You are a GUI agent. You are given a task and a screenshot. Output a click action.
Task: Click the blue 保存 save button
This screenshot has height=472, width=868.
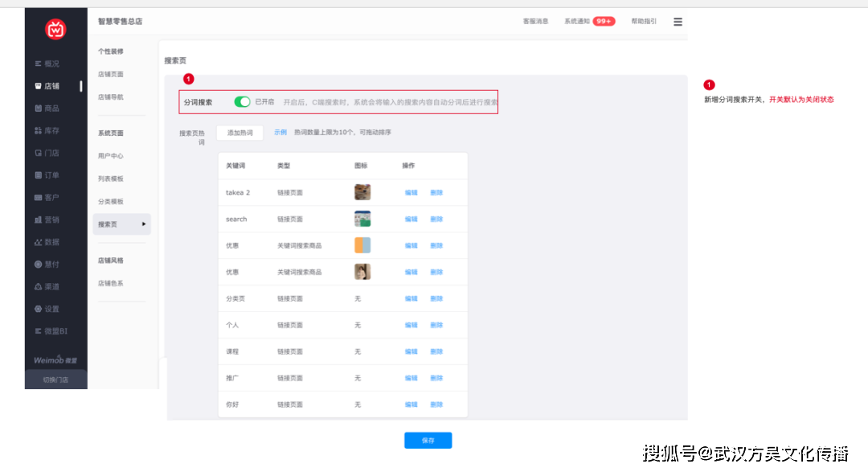[428, 441]
